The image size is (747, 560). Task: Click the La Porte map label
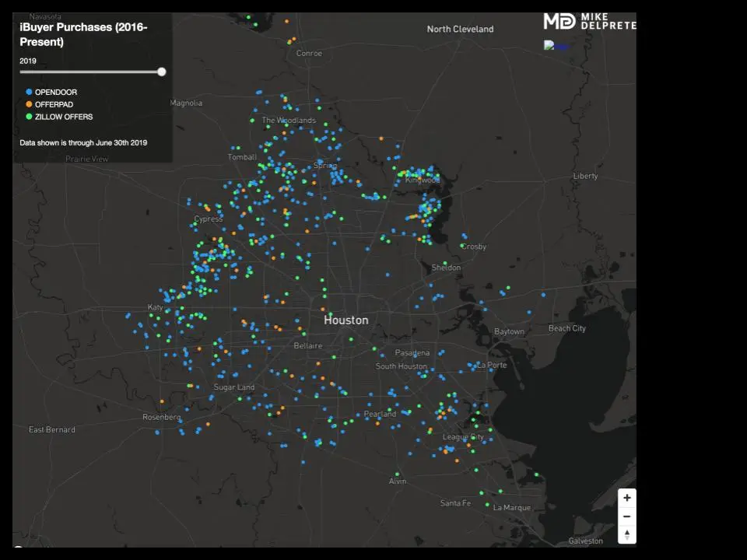(492, 366)
